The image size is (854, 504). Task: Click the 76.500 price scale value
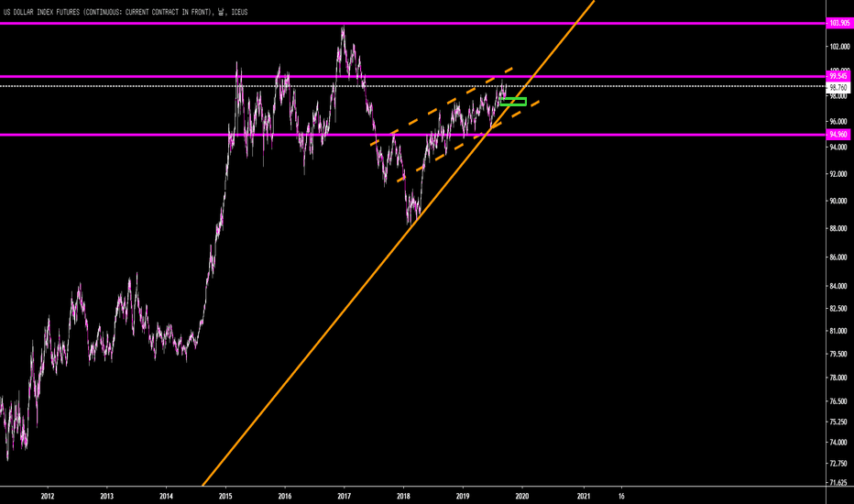point(838,401)
